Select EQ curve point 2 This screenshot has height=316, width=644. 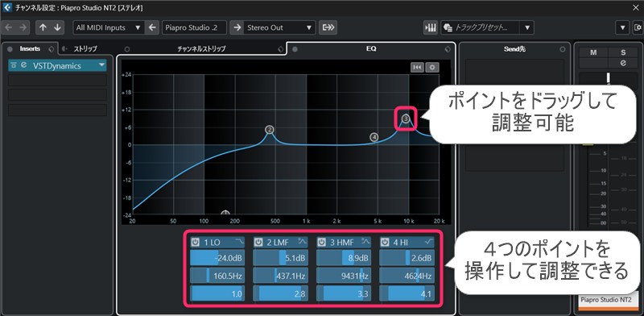269,130
